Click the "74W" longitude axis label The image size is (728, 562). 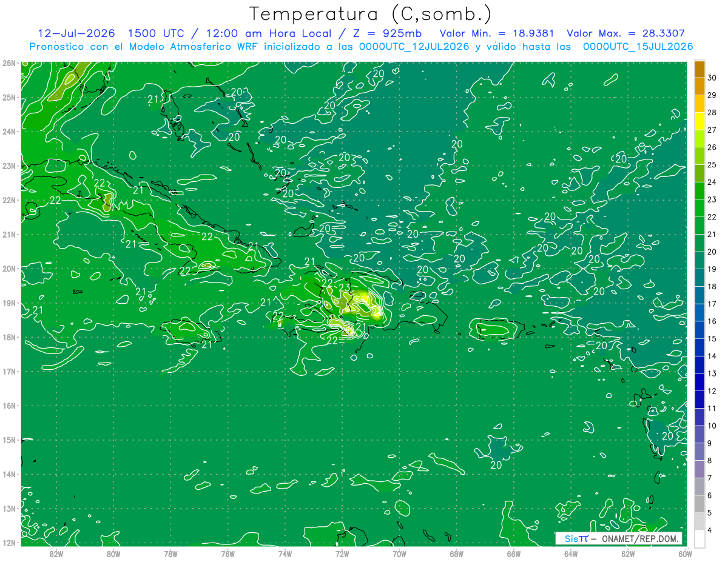[x=285, y=553]
